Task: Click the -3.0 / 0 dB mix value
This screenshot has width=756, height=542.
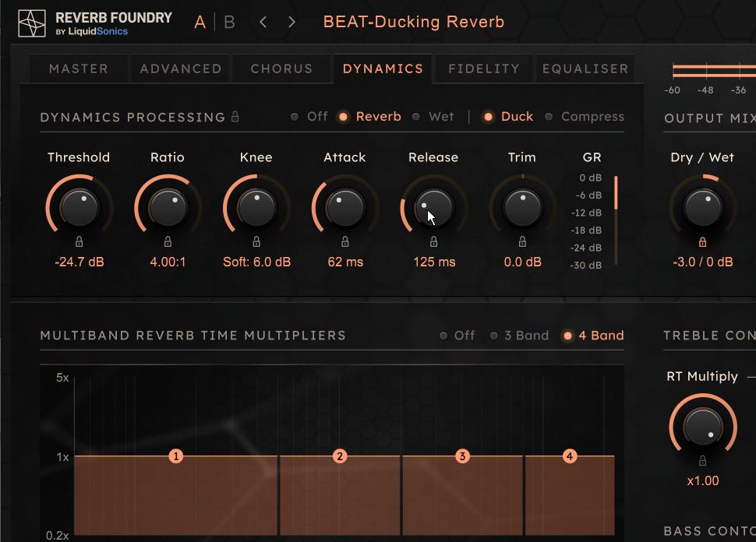Action: (x=703, y=262)
